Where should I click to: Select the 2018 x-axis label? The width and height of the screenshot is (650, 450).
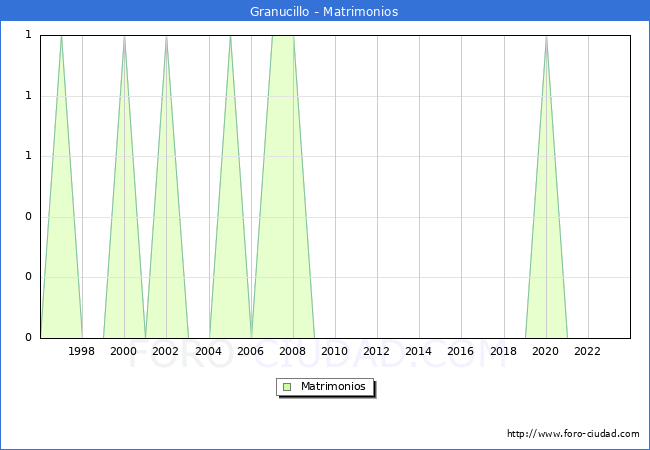(504, 351)
